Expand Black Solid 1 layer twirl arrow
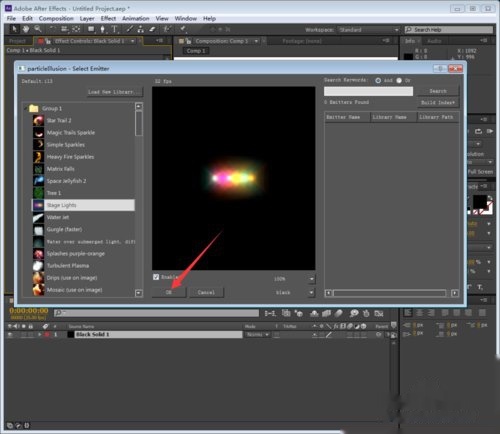This screenshot has width=500, height=434. 40,334
